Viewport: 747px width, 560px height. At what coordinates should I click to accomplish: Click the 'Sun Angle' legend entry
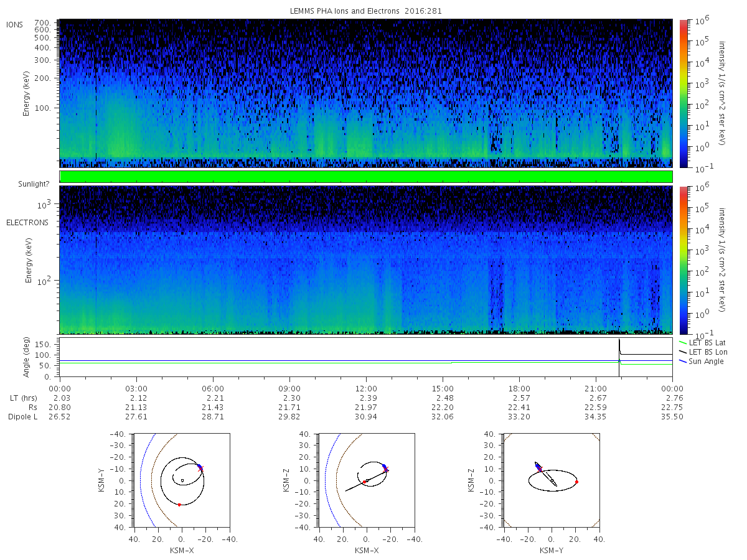coord(701,362)
